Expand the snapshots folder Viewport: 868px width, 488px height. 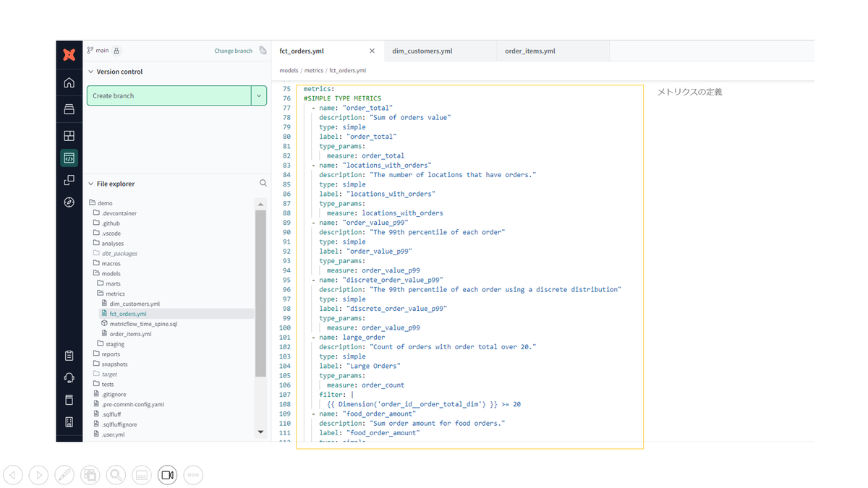pyautogui.click(x=110, y=364)
